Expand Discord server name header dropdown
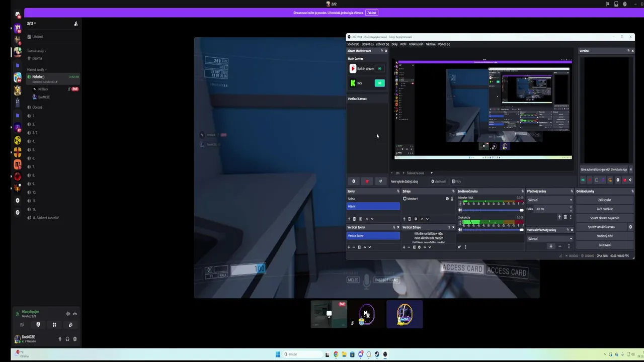Viewport: 644px width, 362px height. [31, 24]
